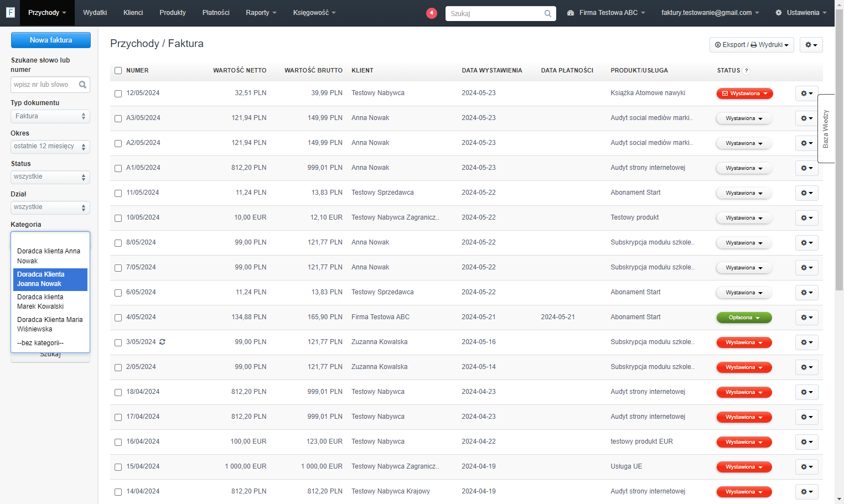Click the sidebar keyword search magnifier icon

tap(82, 85)
